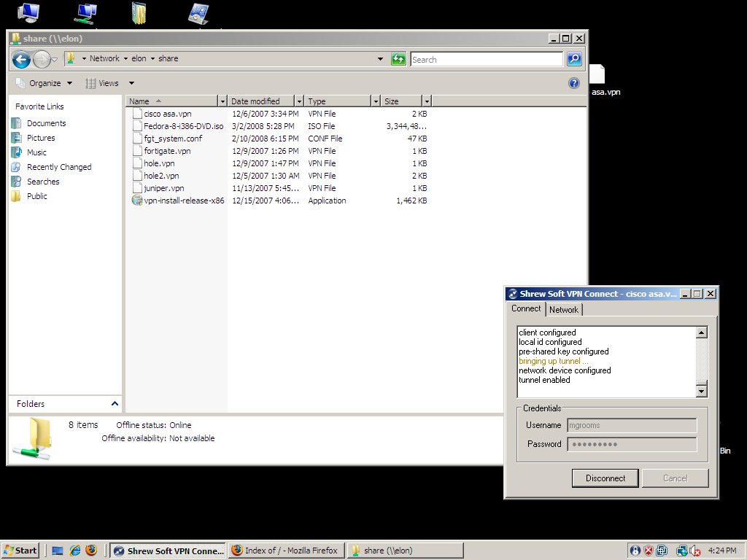The image size is (747, 560).
Task: Open the Name column filter dropdown
Action: click(x=222, y=101)
